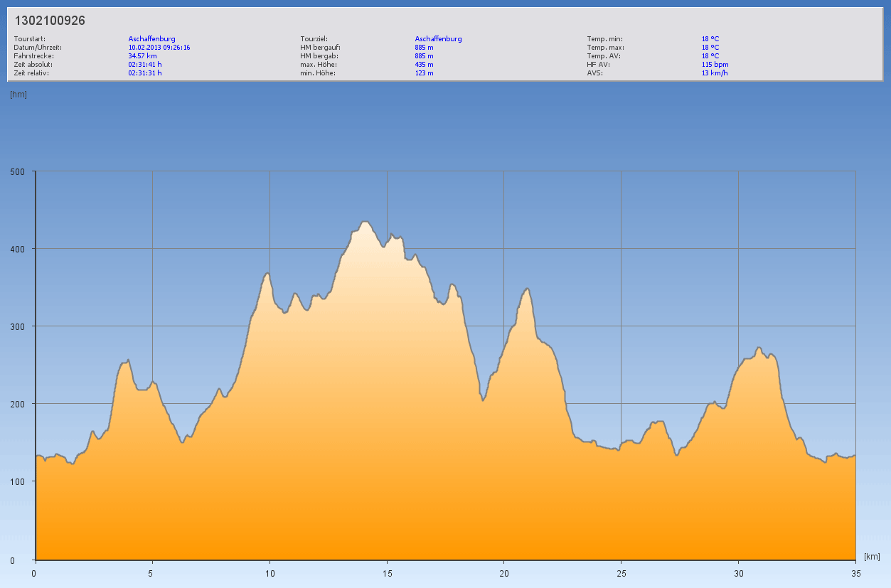Click the HM bergauf label

coord(320,47)
